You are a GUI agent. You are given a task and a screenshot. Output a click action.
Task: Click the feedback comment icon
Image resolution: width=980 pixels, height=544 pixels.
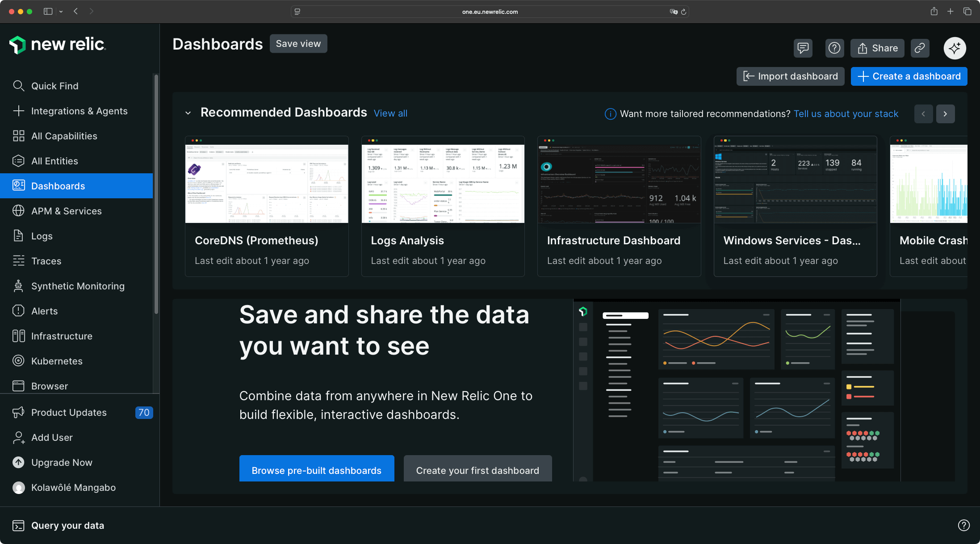[x=803, y=48]
